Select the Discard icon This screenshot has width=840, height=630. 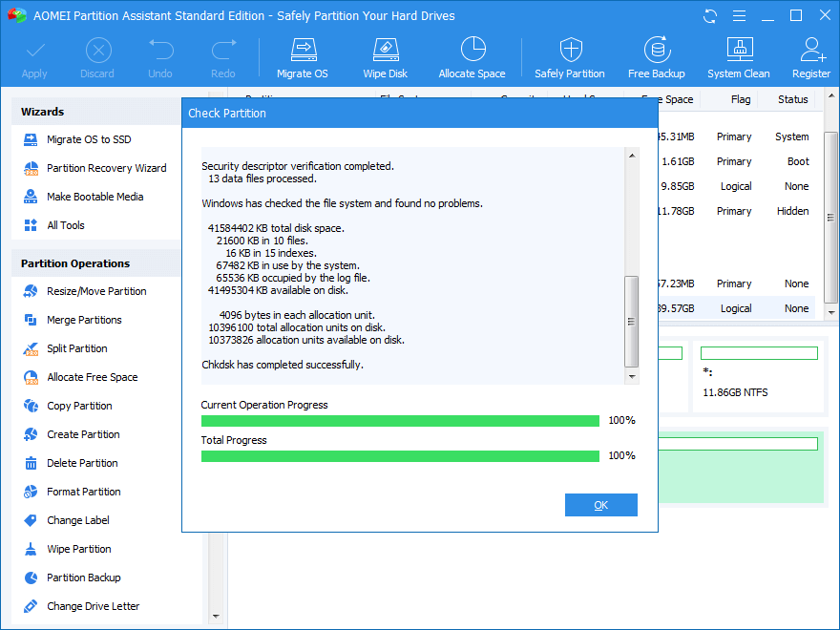click(x=97, y=55)
